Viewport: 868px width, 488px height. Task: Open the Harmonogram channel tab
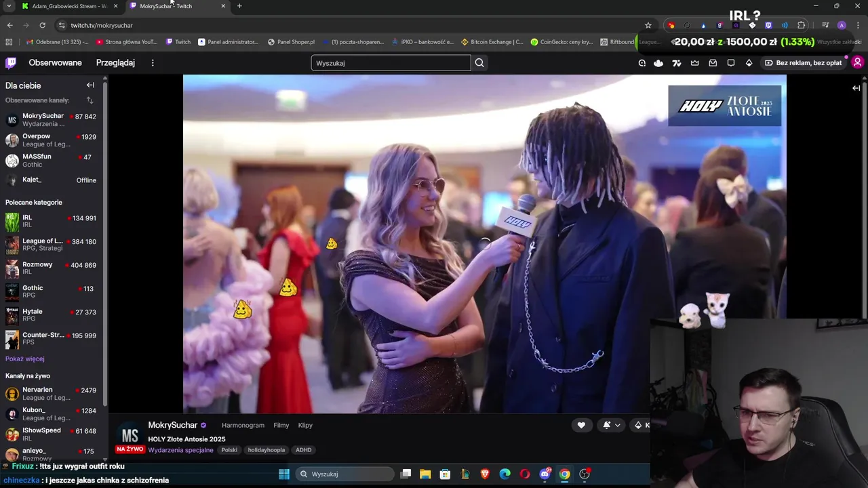click(x=243, y=426)
